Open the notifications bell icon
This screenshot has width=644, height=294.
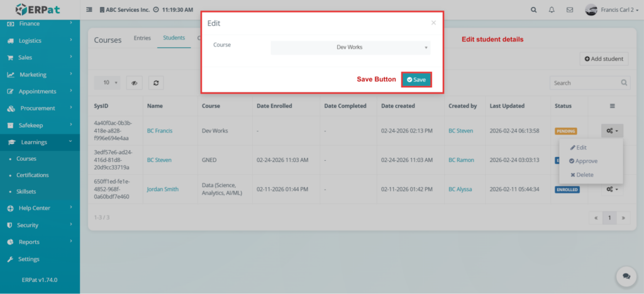(552, 10)
